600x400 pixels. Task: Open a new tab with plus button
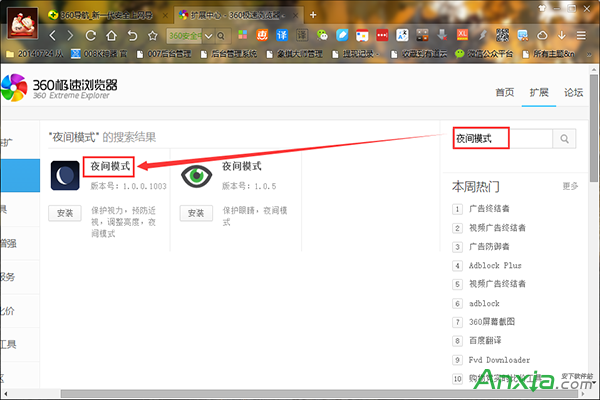[313, 15]
